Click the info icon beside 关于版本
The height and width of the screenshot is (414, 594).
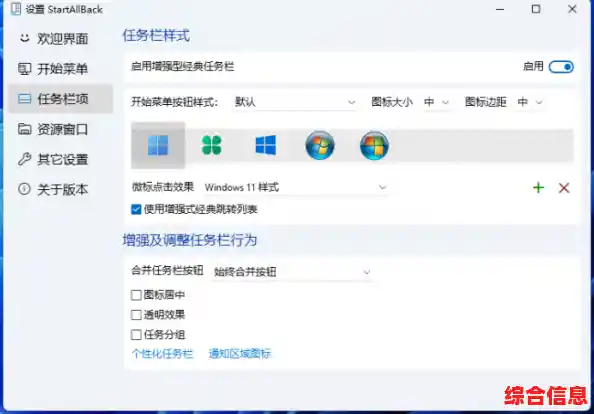(24, 189)
